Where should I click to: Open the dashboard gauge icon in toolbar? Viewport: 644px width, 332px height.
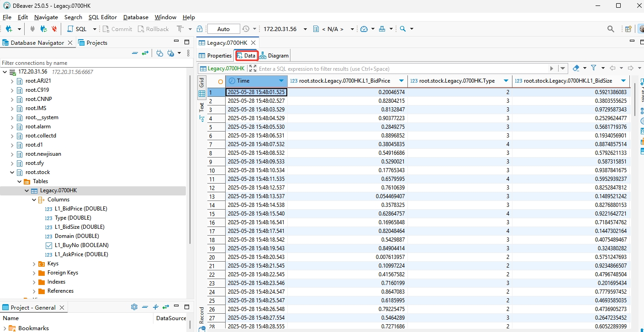click(364, 29)
